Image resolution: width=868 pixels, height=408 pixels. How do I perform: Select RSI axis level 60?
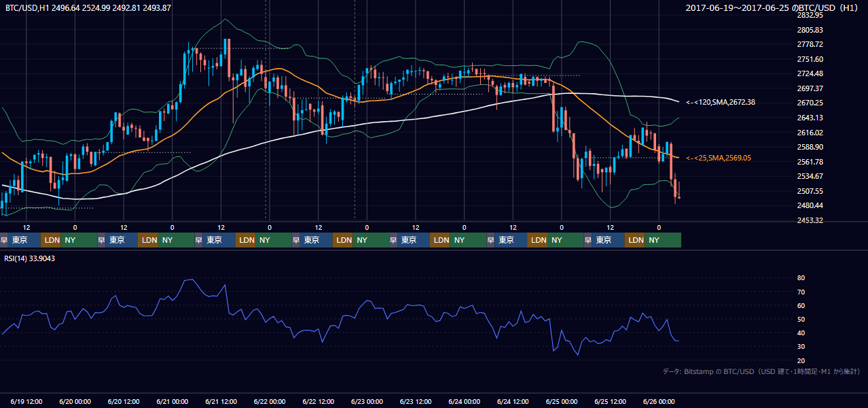(x=801, y=305)
